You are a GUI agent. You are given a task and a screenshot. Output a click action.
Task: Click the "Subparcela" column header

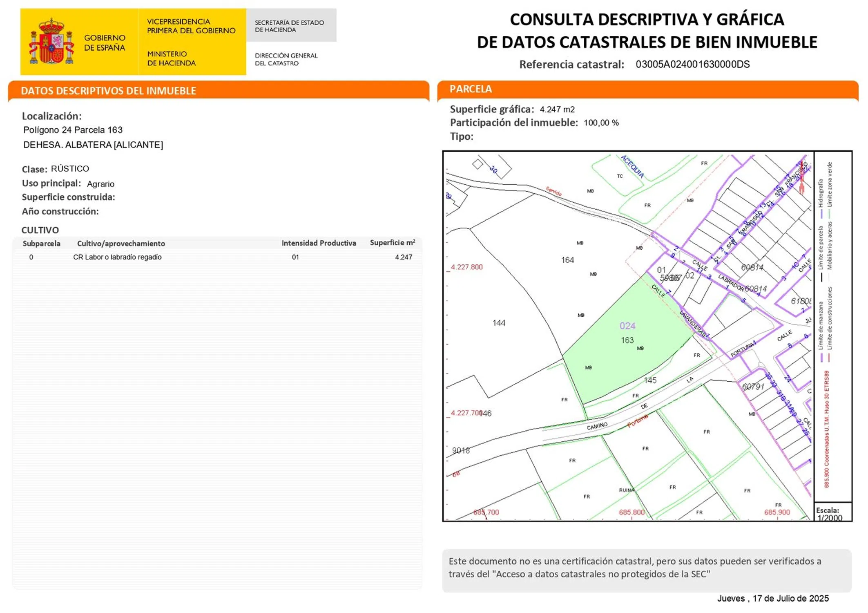point(41,244)
